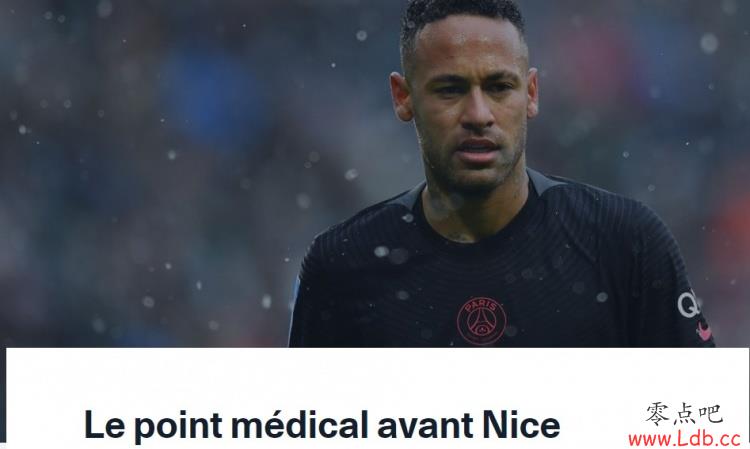Click the word "Nice" in the headline
This screenshot has height=449, width=750.
tap(521, 424)
